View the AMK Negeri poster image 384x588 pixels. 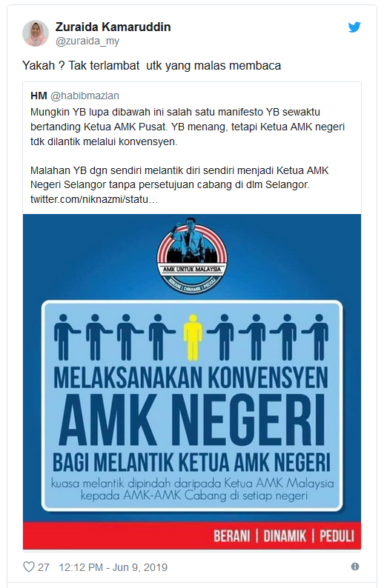coord(192,381)
